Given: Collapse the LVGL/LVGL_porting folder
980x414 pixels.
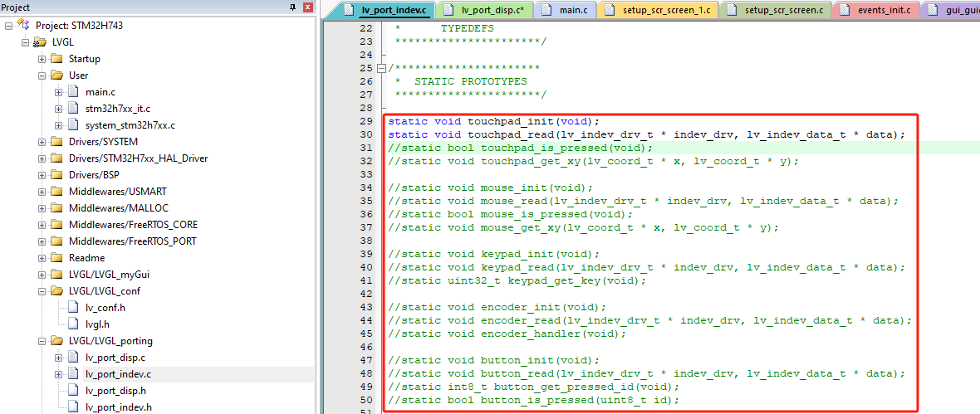Looking at the screenshot, I should (x=42, y=341).
